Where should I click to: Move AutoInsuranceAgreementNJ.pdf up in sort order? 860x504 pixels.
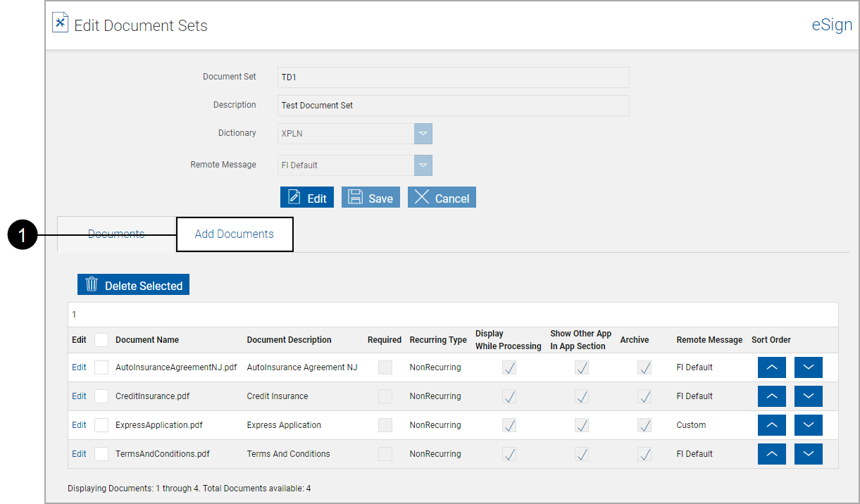coord(771,367)
